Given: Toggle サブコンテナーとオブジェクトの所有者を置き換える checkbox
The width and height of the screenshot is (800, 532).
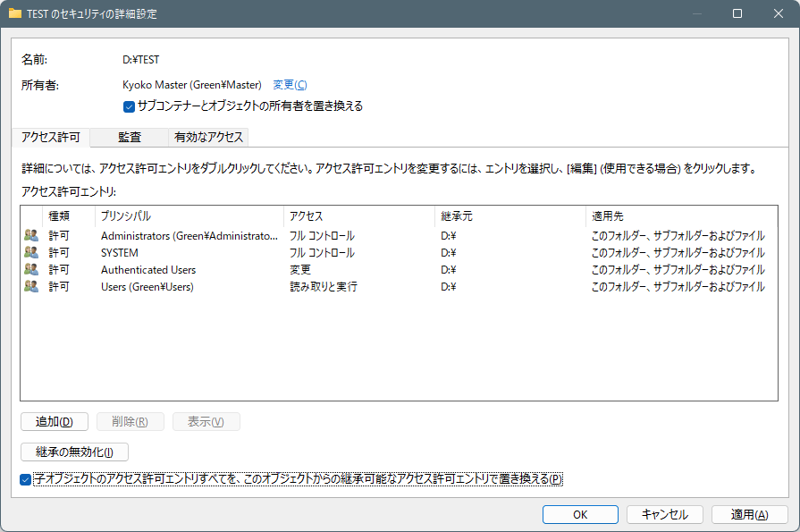Looking at the screenshot, I should pos(129,106).
